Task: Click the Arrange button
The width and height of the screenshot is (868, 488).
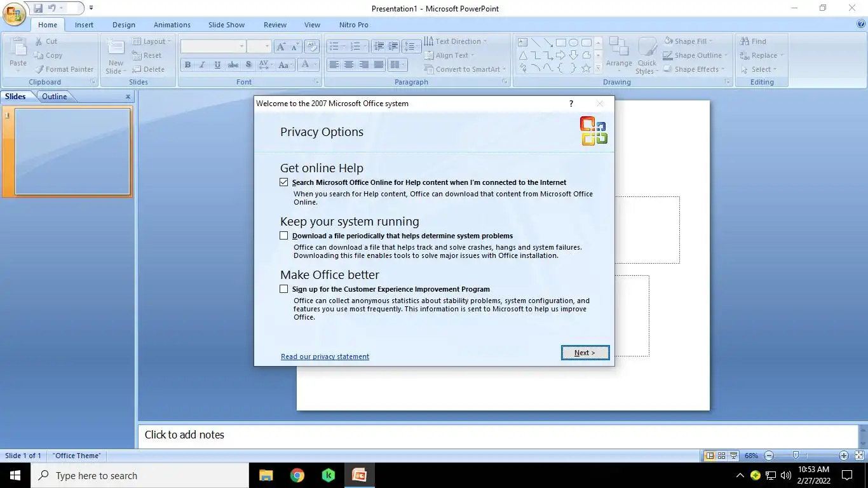Action: pos(619,56)
